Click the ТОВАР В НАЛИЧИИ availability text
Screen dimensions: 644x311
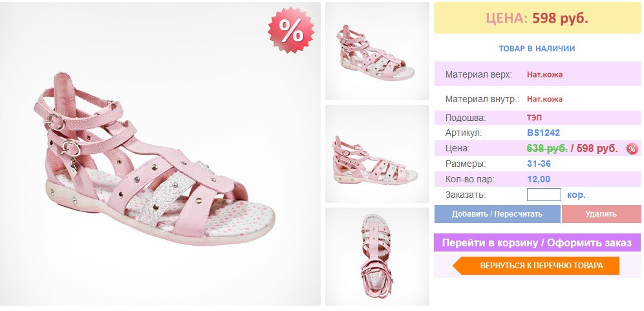click(x=537, y=48)
